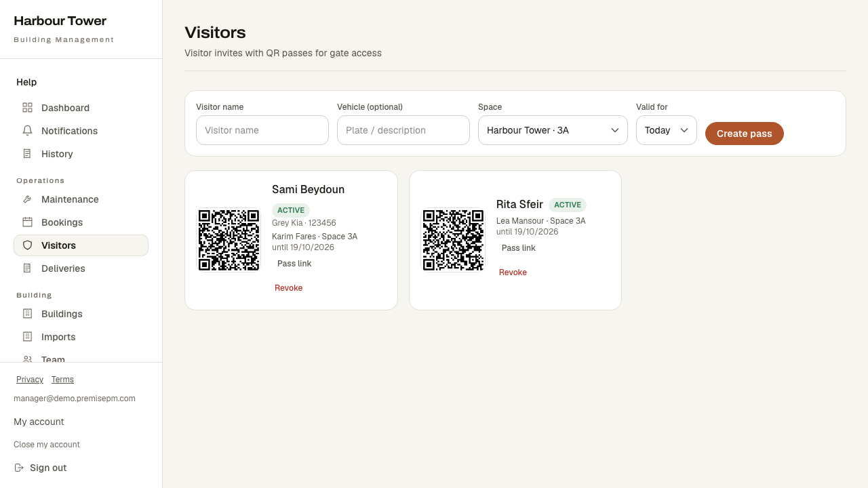Click the ACTIVE badge on Sami Beydoun's pass
The width and height of the screenshot is (868, 488).
[291, 210]
